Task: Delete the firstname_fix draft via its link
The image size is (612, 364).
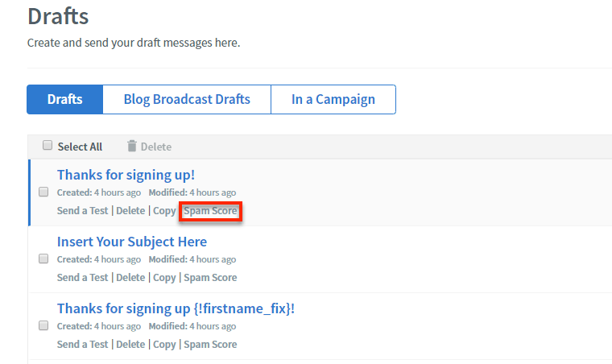Action: coord(130,345)
